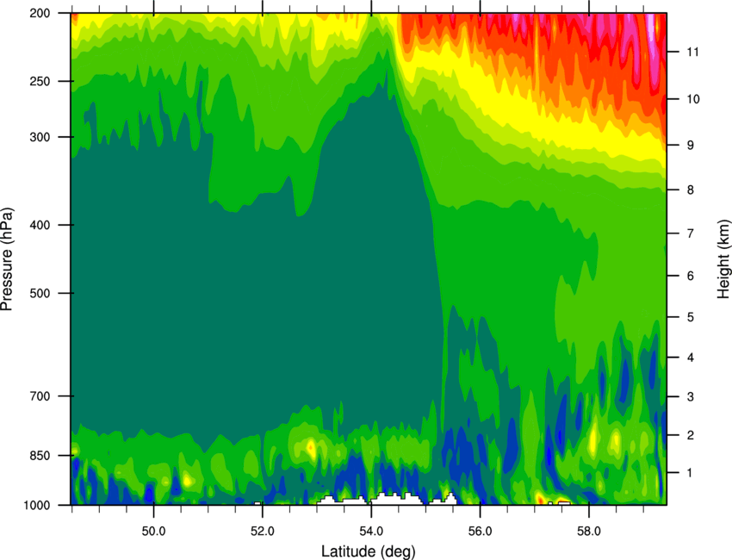
Task: Click the 300 pressure tick label
Action: [x=40, y=137]
